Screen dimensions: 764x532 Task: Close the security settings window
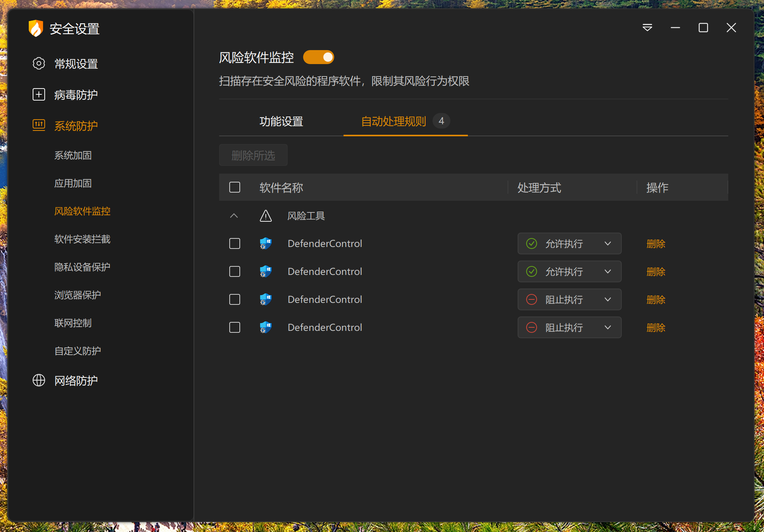tap(731, 28)
